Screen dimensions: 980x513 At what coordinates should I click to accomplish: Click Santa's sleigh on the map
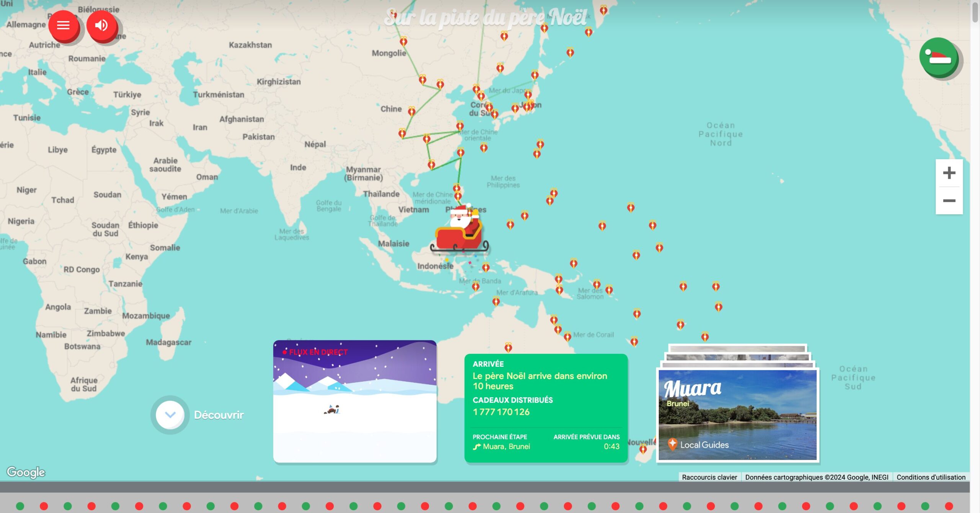pyautogui.click(x=460, y=230)
